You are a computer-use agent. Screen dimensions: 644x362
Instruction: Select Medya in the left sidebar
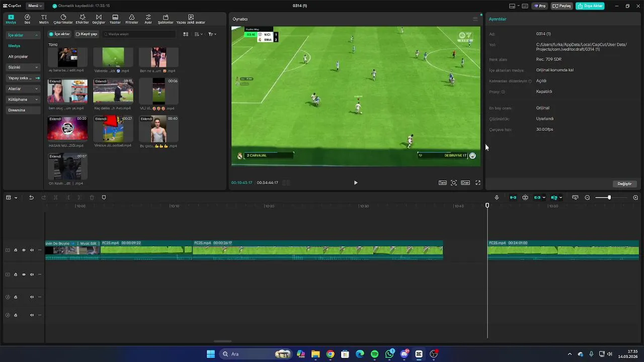tap(14, 46)
